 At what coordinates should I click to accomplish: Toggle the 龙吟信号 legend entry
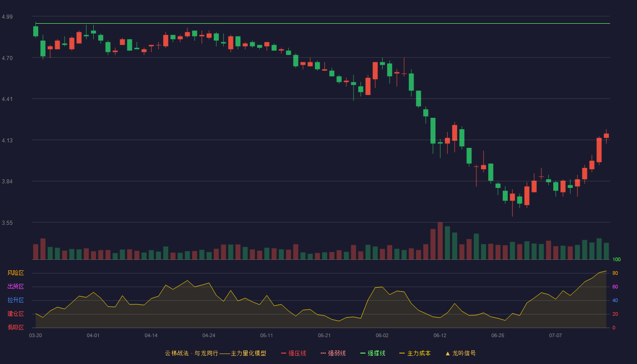coord(460,353)
